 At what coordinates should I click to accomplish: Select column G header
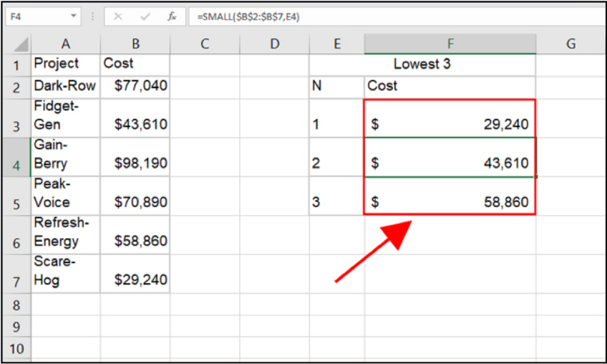click(570, 45)
